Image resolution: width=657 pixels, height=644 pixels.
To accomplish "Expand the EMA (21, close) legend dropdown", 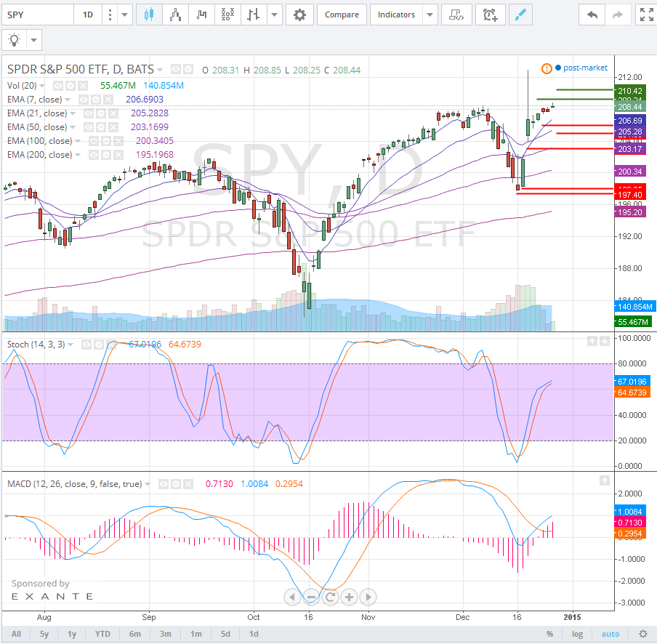I will click(x=73, y=113).
